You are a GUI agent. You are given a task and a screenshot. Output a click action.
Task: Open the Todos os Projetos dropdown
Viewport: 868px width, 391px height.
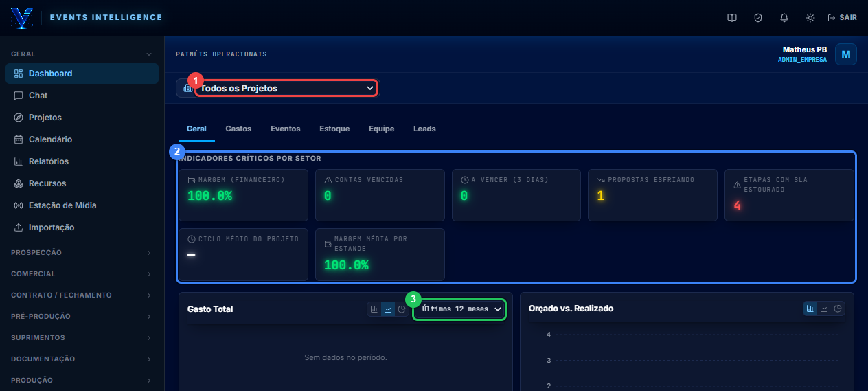(286, 88)
